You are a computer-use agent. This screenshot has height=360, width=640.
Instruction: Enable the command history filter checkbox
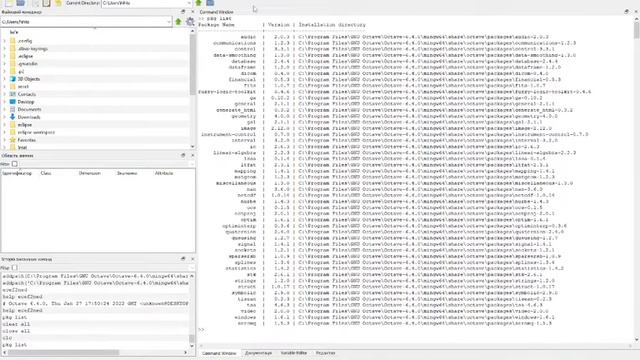tap(15, 268)
